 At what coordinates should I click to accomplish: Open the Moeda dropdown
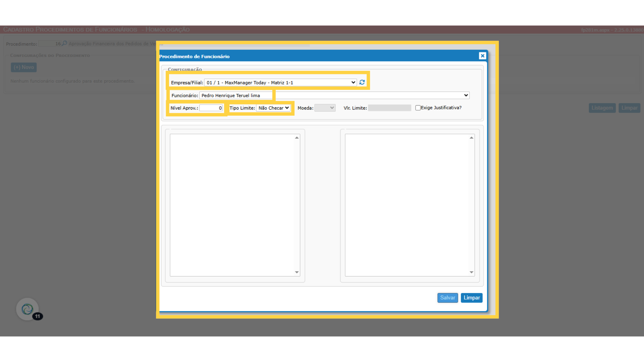(x=325, y=108)
